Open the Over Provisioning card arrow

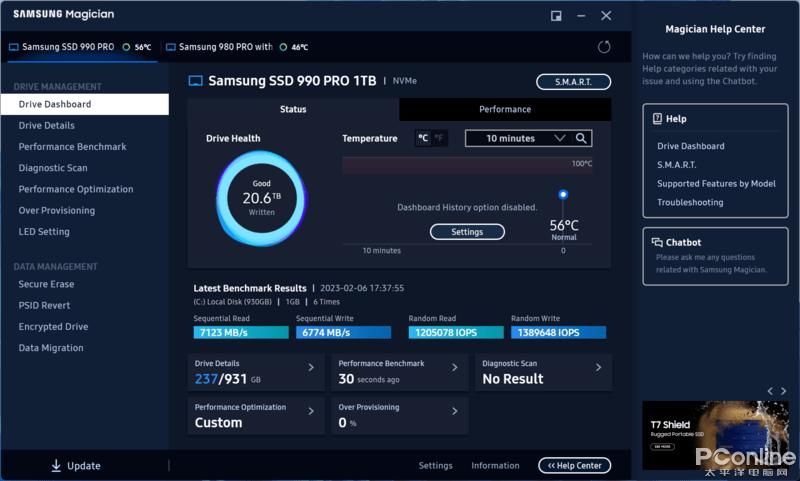(455, 411)
